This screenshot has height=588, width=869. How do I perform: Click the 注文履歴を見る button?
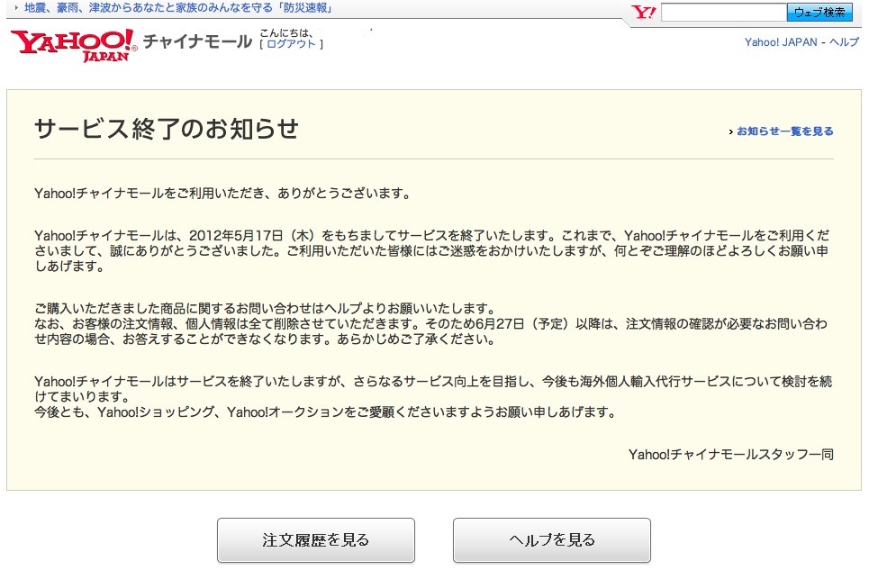316,540
